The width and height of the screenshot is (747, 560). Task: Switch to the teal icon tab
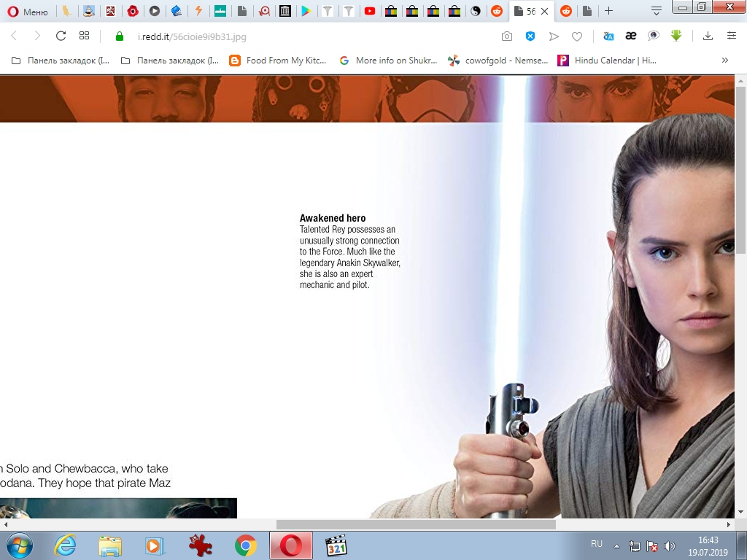pyautogui.click(x=220, y=11)
